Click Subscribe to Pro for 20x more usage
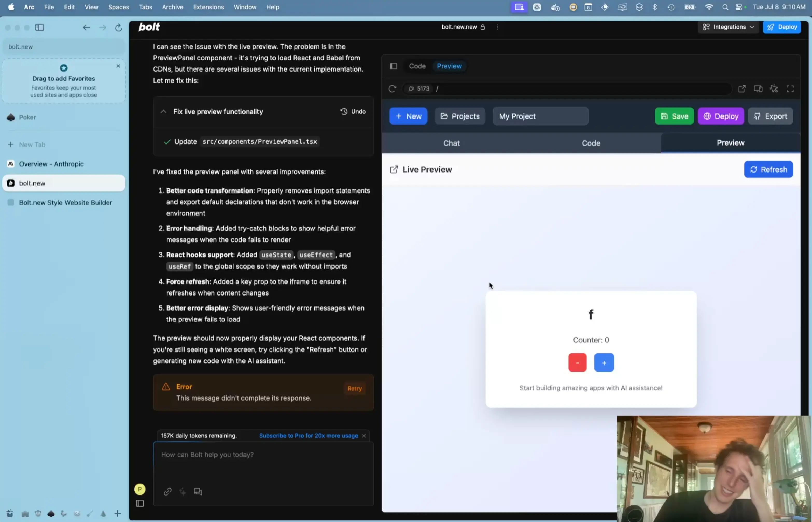 309,436
